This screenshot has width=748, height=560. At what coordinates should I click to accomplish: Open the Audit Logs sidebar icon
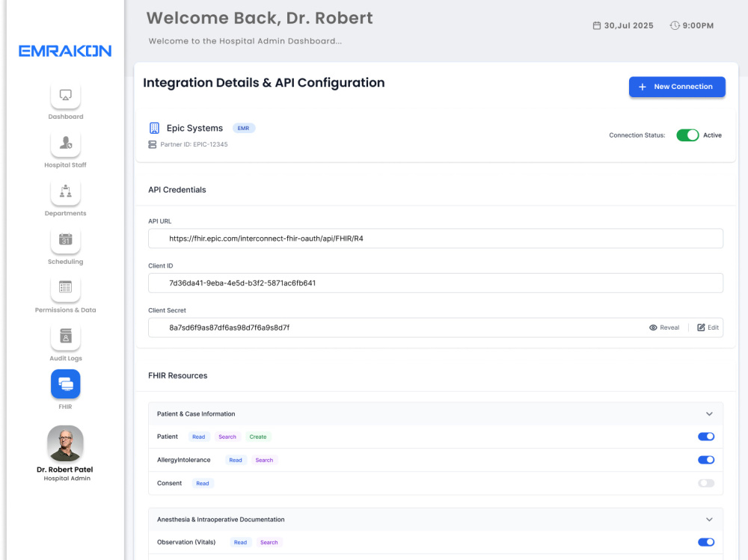pyautogui.click(x=65, y=336)
